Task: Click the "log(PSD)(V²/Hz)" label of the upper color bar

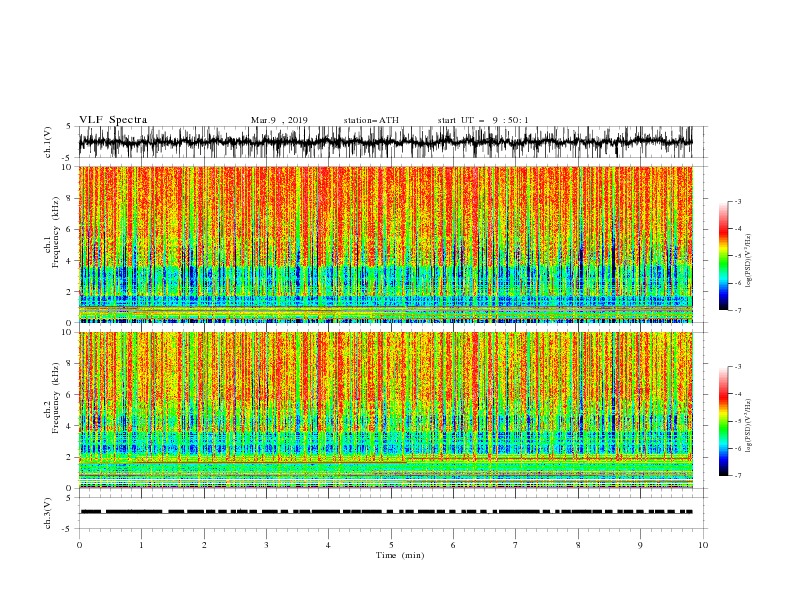Action: [x=749, y=261]
